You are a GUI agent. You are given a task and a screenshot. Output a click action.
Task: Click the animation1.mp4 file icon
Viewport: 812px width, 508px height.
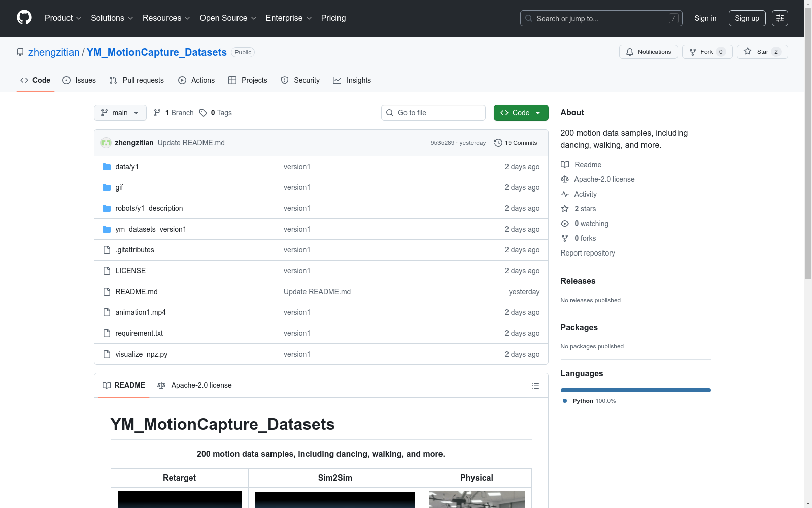pyautogui.click(x=107, y=312)
